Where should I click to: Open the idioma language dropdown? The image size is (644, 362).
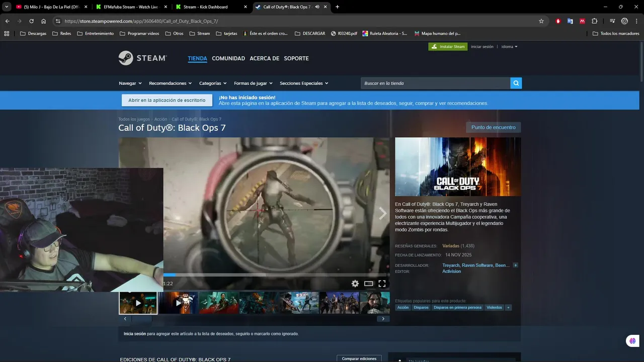click(x=509, y=47)
